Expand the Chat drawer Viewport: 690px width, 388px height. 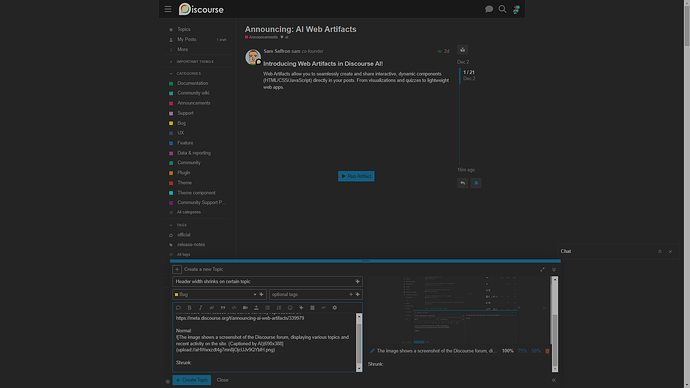[x=660, y=252]
